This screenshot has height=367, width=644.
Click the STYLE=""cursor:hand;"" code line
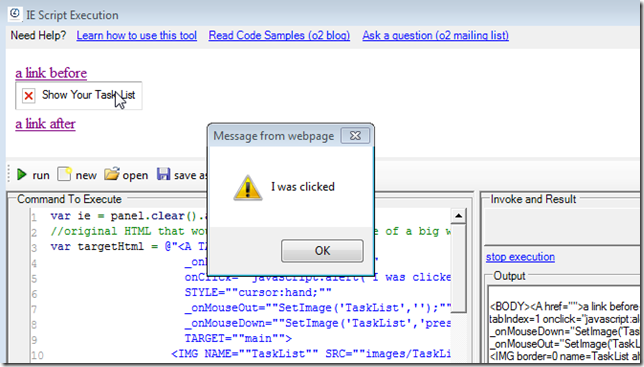pos(258,292)
